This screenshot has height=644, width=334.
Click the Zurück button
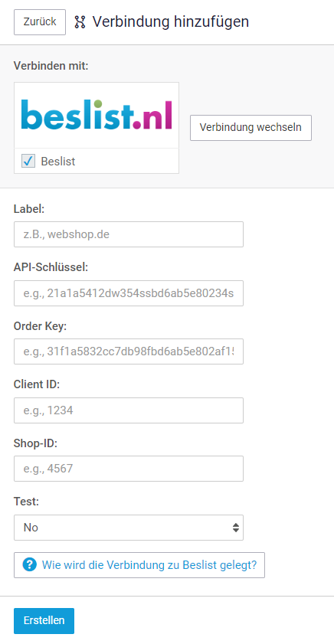[x=40, y=22]
